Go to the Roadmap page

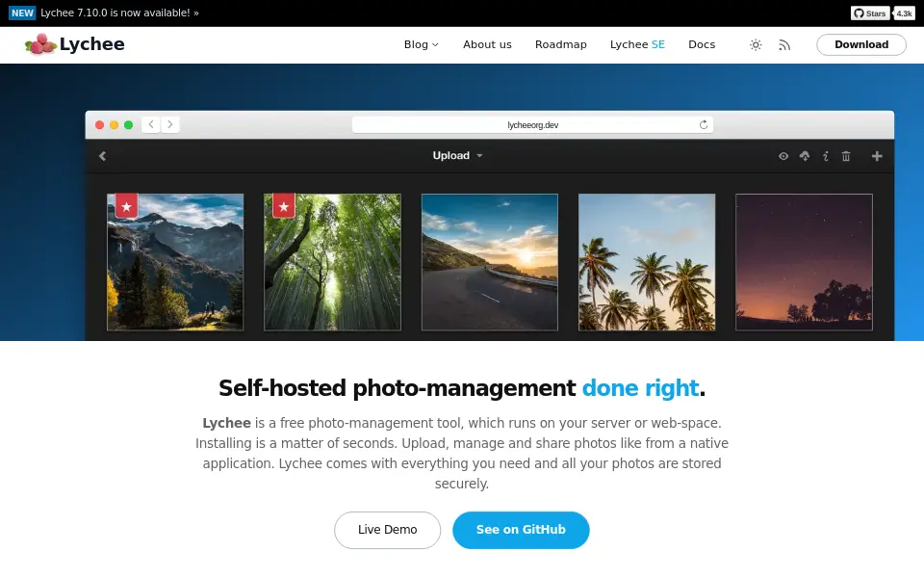(x=561, y=45)
